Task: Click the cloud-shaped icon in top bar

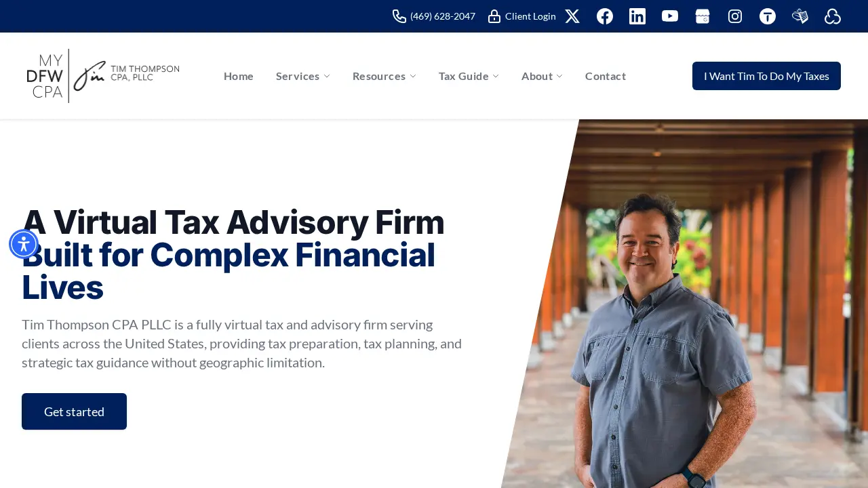Action: click(x=833, y=16)
